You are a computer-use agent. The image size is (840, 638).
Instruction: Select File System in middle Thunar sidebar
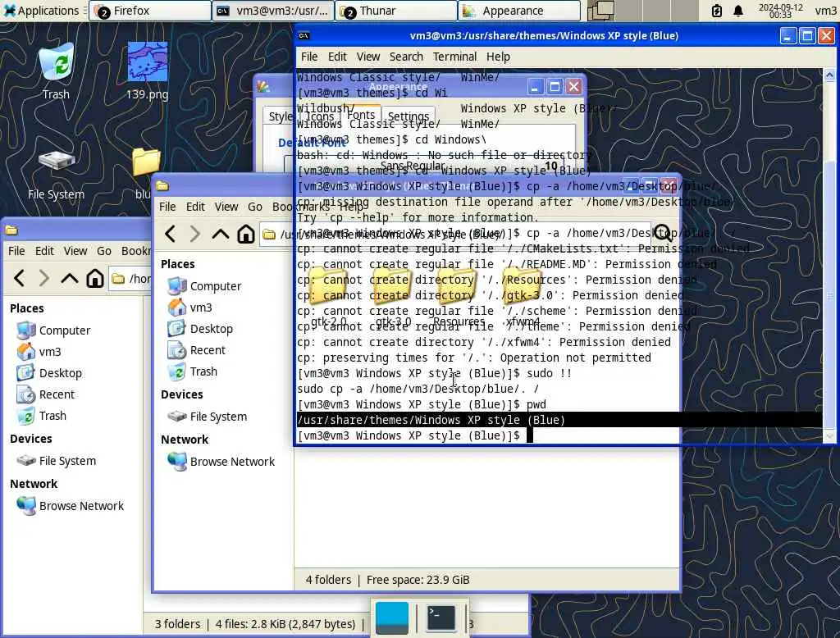click(208, 417)
